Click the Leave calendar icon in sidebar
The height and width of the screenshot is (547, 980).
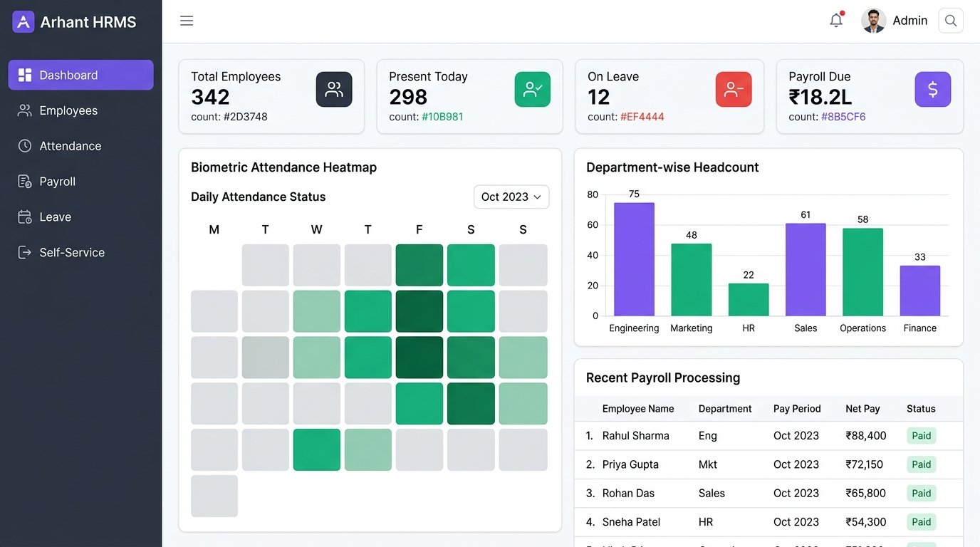(25, 217)
